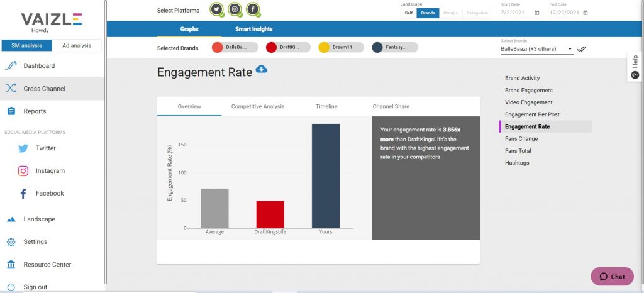Click the Dream11 brand chip

click(341, 47)
